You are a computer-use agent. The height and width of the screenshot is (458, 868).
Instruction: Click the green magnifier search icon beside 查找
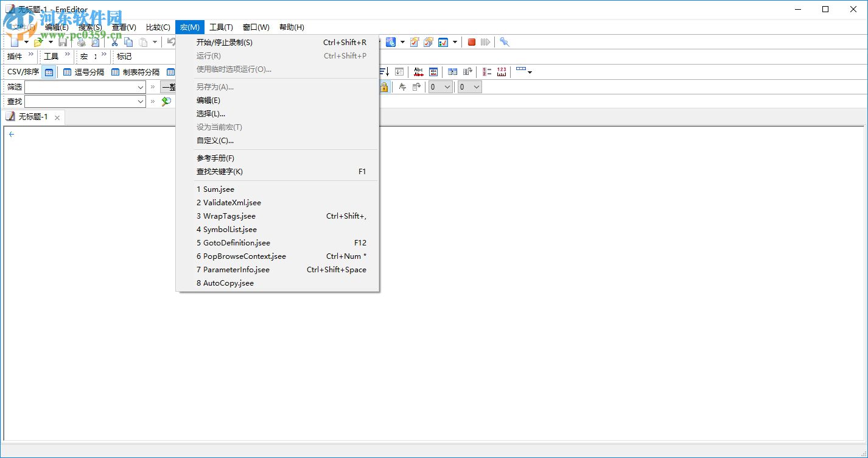(x=166, y=101)
